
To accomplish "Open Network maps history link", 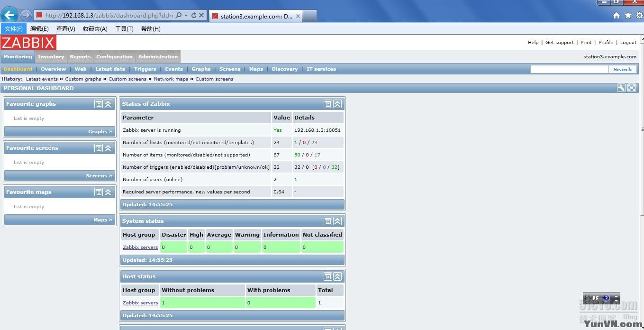I will pos(171,79).
